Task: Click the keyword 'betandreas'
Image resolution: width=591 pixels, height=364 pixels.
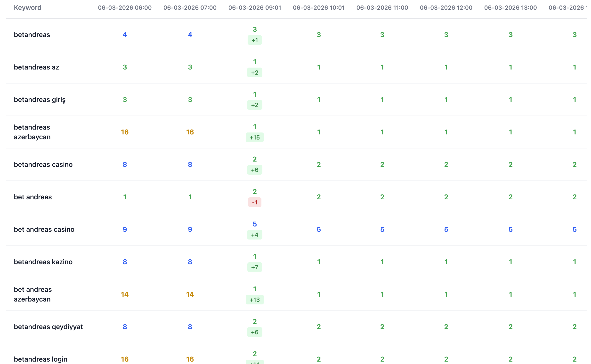Action: click(32, 35)
